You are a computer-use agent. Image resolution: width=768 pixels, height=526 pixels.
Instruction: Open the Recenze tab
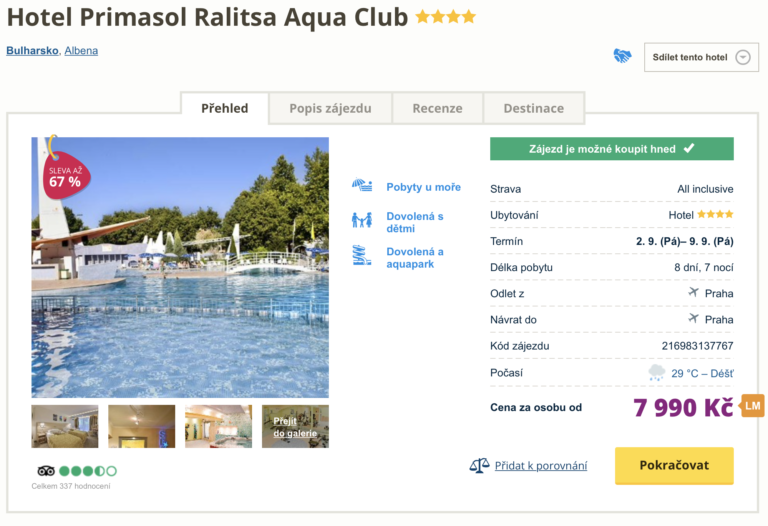click(x=437, y=108)
